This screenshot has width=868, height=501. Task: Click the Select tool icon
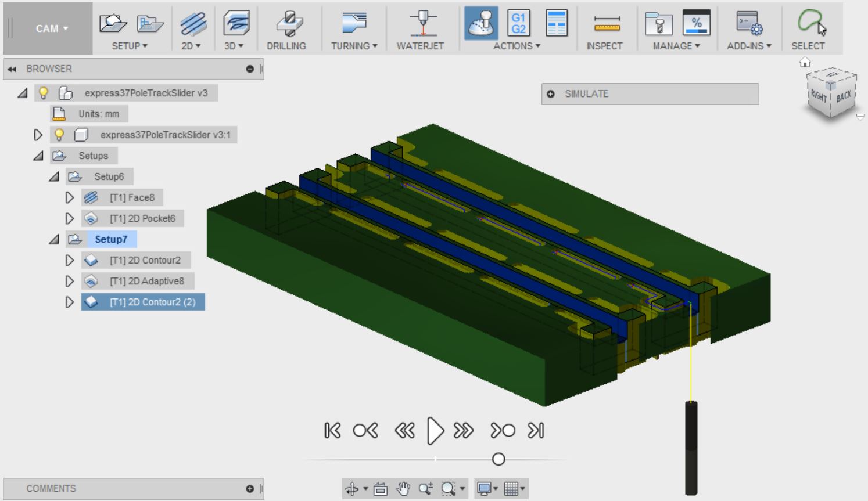812,23
